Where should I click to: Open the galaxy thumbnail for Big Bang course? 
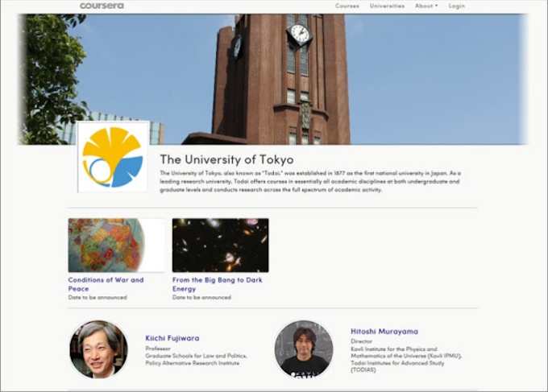(220, 246)
